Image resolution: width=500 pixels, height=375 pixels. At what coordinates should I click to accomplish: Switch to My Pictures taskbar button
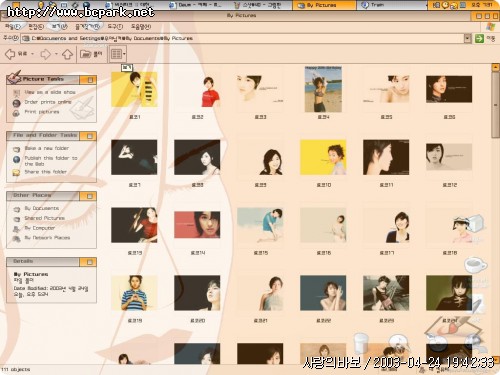click(x=324, y=5)
